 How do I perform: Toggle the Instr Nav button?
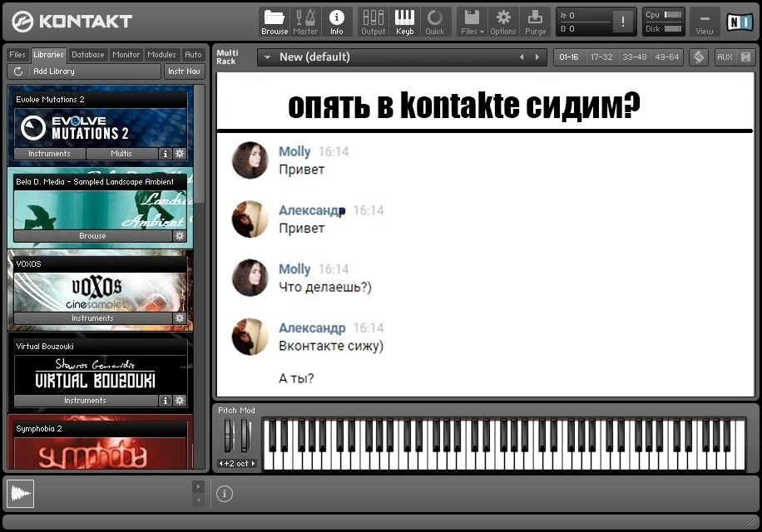coord(184,71)
